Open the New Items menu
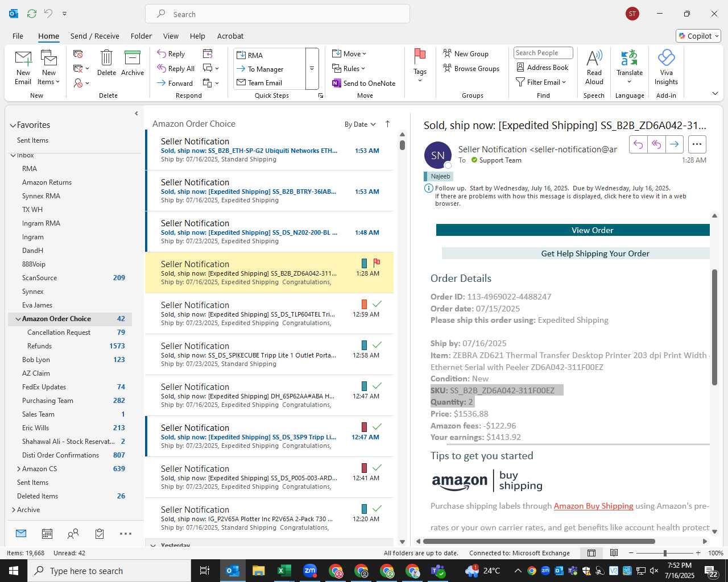Viewport: 728px width, 582px height. point(49,67)
